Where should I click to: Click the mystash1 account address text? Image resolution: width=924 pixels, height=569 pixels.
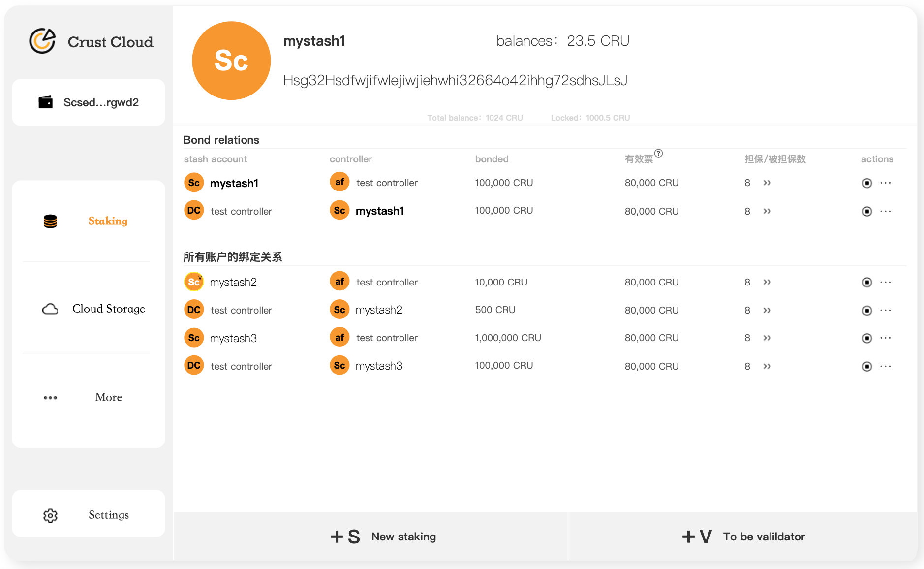(x=455, y=80)
